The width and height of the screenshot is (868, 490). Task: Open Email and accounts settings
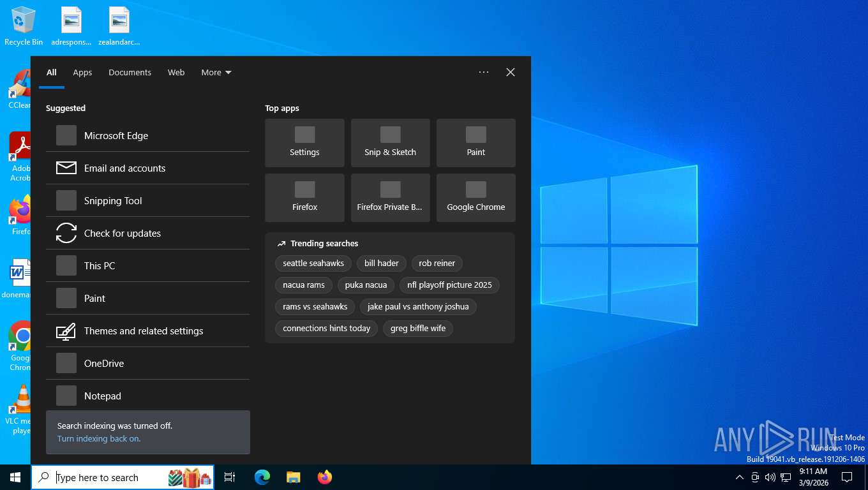coord(147,168)
